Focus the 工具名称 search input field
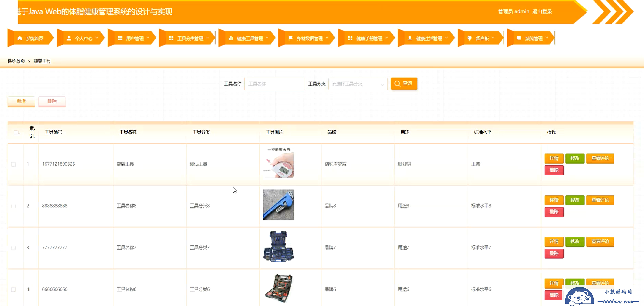Screen dimensions: 644x306 coord(275,84)
